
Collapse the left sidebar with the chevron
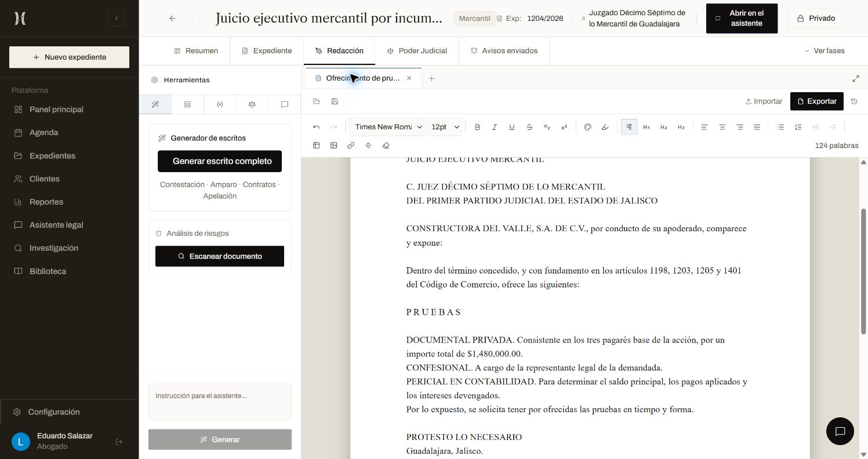[117, 19]
